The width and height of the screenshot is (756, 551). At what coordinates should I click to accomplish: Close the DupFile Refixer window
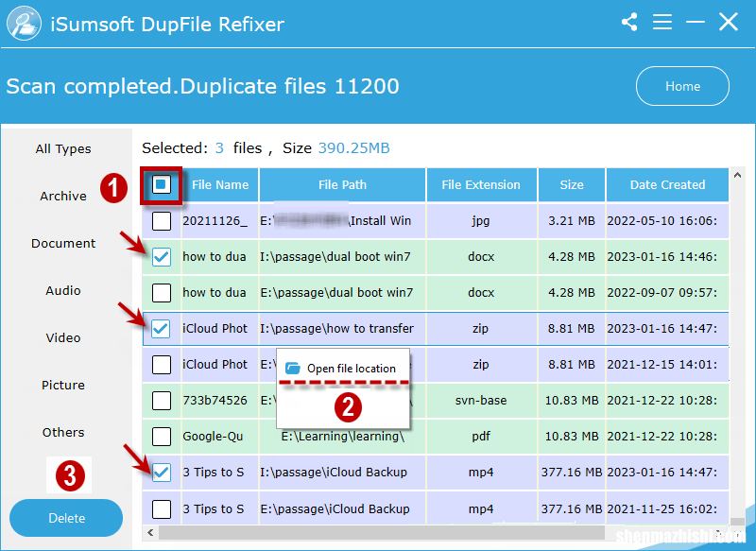point(728,22)
